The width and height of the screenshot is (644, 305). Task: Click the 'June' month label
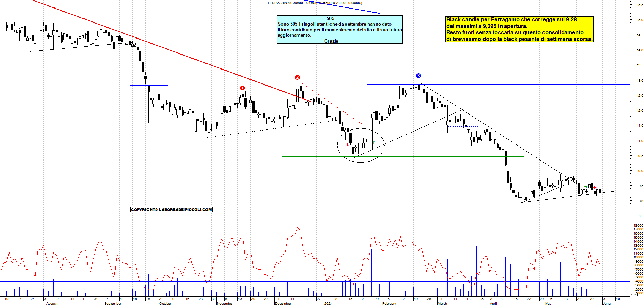(x=607, y=303)
